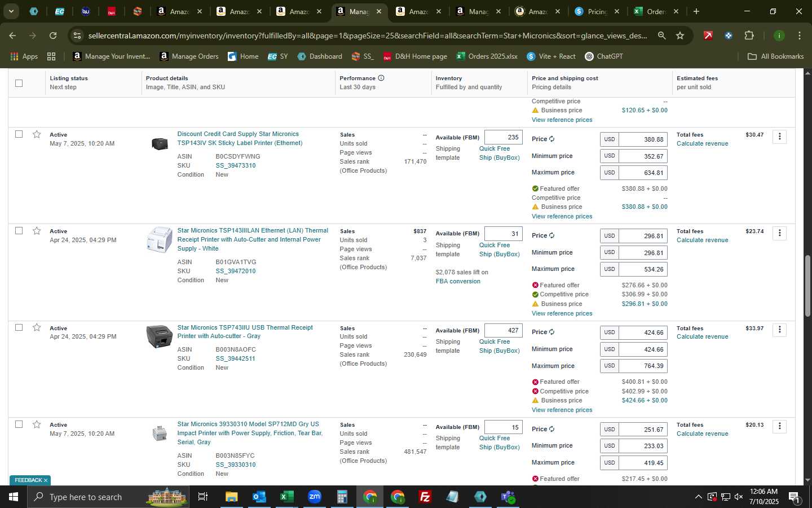Screen dimensions: 812x508
Task: Open All Bookmarks folder
Action: 775,56
